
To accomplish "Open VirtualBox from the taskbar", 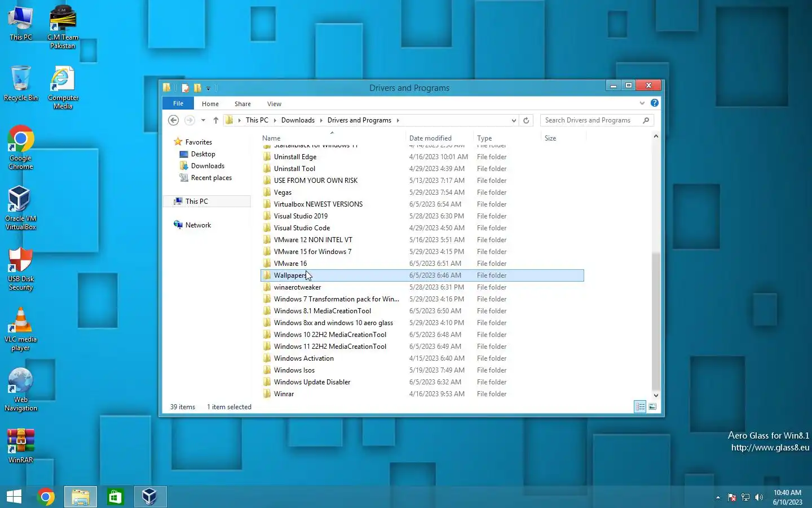I will coord(150,497).
